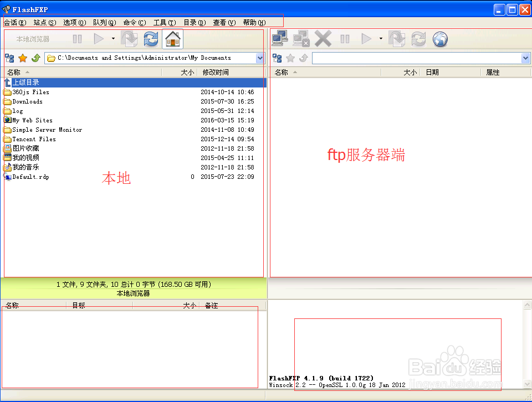Sort the remote list by 大小 column

coord(401,72)
